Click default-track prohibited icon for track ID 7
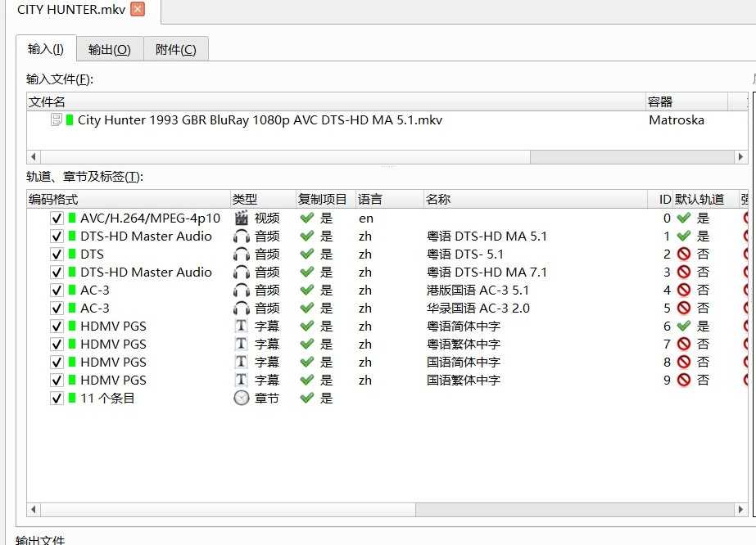This screenshot has height=545, width=756. [x=684, y=344]
